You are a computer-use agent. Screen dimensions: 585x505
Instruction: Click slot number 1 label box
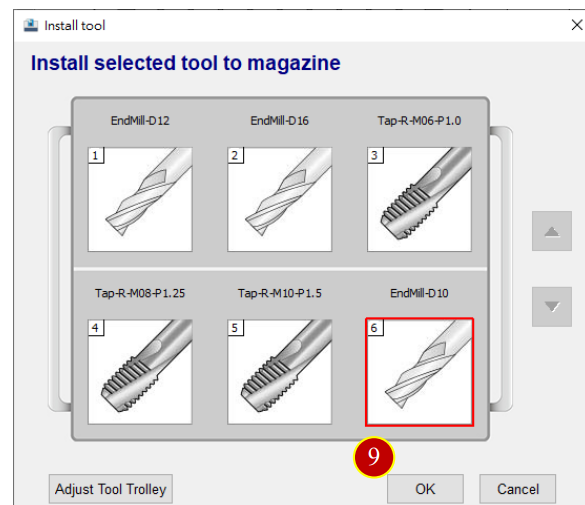tap(96, 156)
